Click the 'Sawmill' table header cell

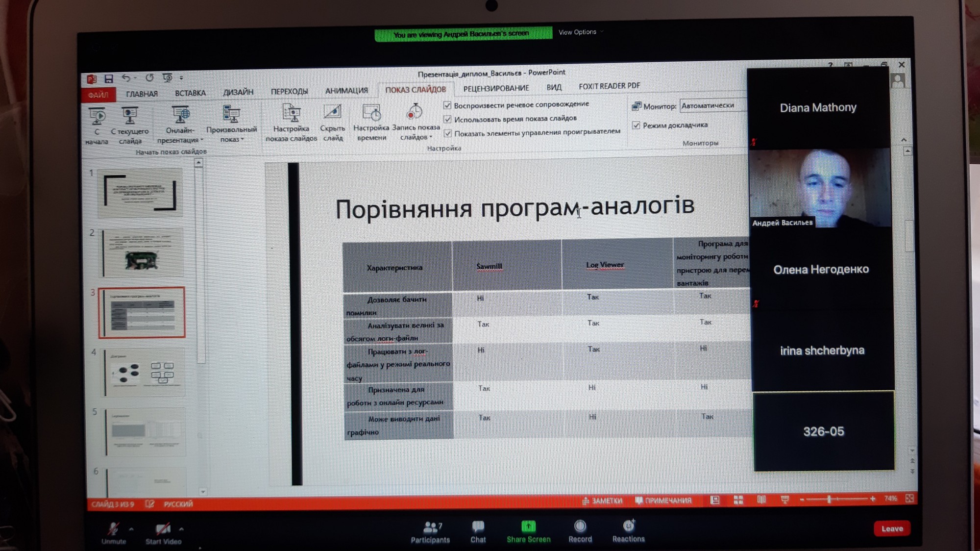[506, 266]
